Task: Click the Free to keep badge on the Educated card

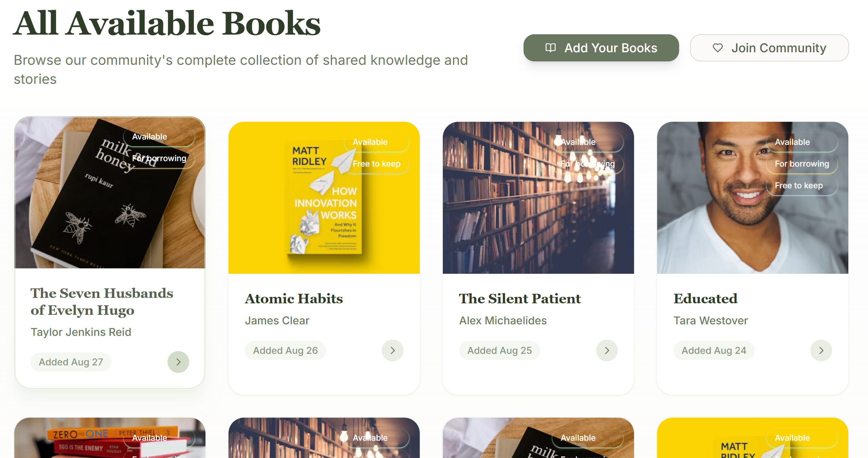Action: pos(798,186)
